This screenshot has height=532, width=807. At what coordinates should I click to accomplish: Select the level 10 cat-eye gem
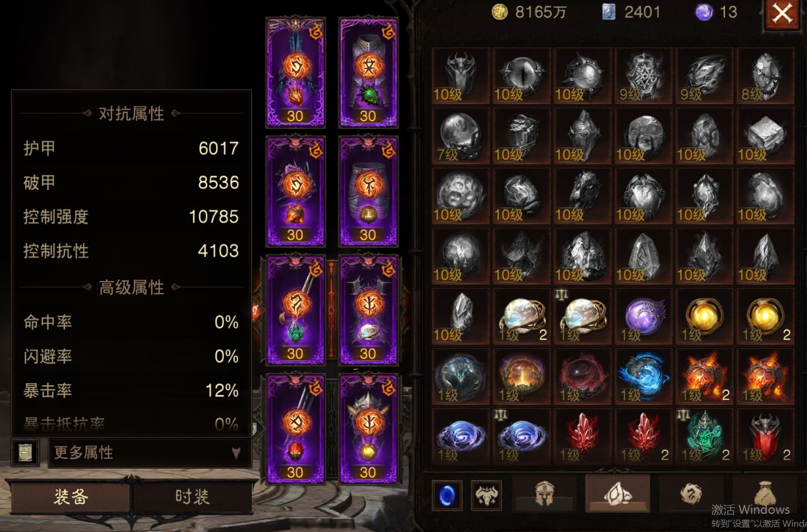click(521, 76)
